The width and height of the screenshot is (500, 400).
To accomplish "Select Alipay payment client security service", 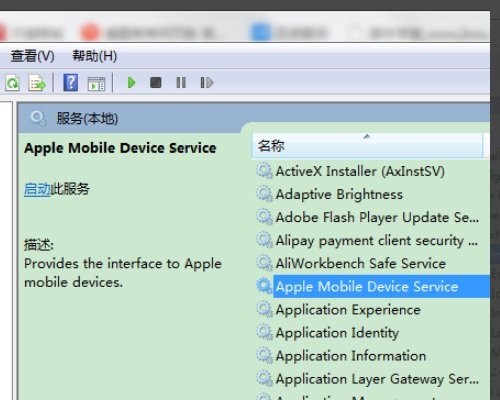I will point(377,241).
